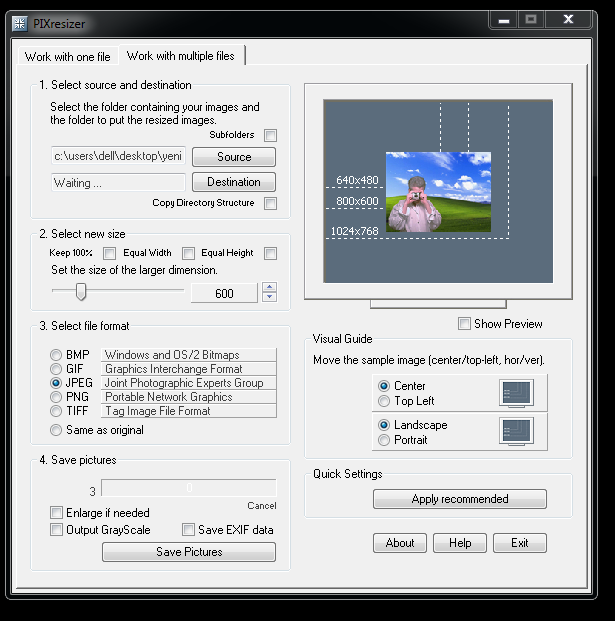Select Portrait orientation
Image resolution: width=615 pixels, height=621 pixels.
[x=384, y=440]
